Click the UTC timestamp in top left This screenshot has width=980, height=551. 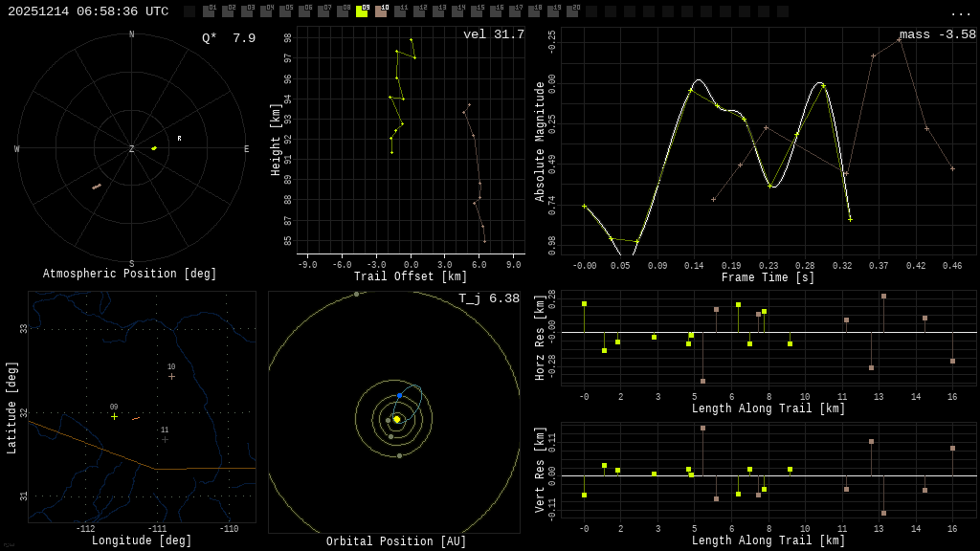coord(88,11)
